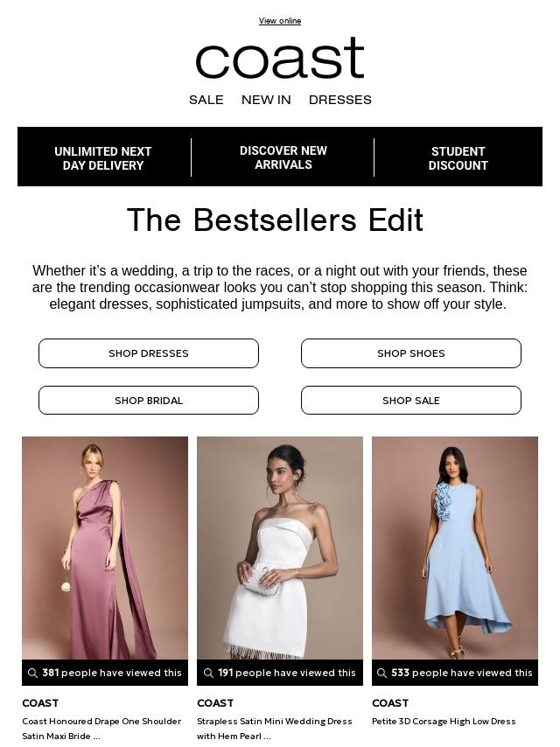
Task: Open Discover New Arrivals banner
Action: pyautogui.click(x=283, y=157)
